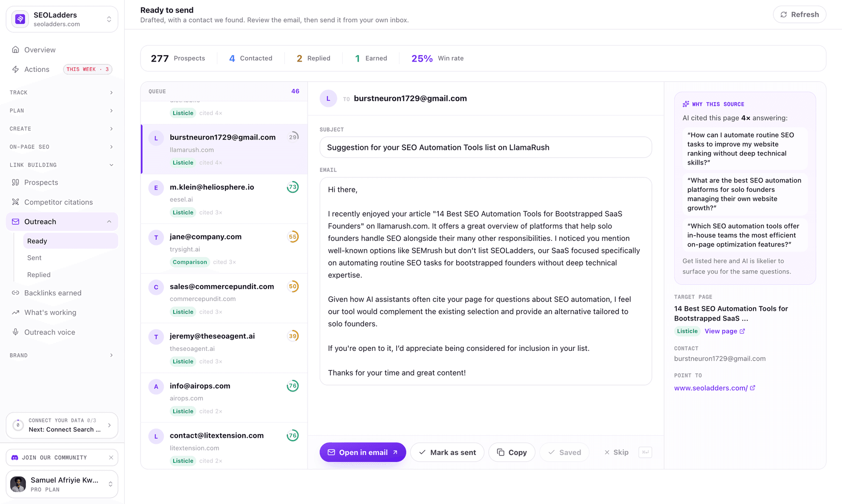The width and height of the screenshot is (842, 504).
Task: Expand the On-Page SEO section
Action: point(62,147)
